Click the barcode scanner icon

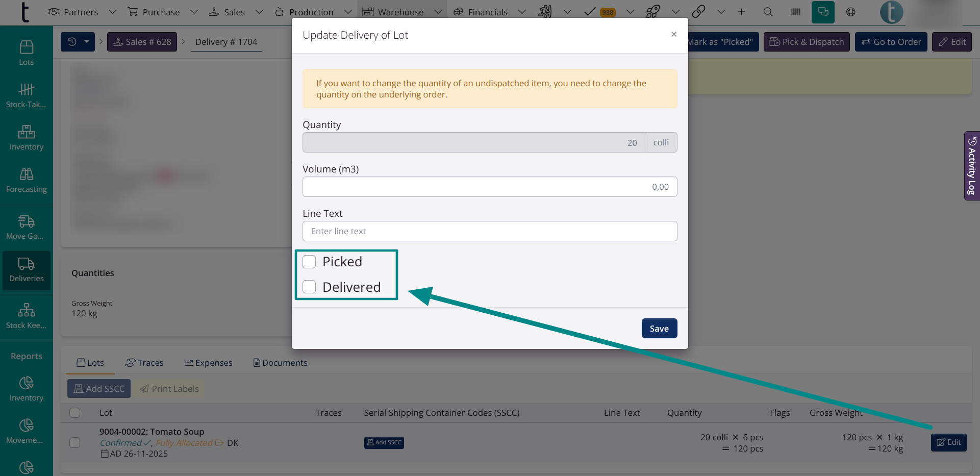point(795,12)
